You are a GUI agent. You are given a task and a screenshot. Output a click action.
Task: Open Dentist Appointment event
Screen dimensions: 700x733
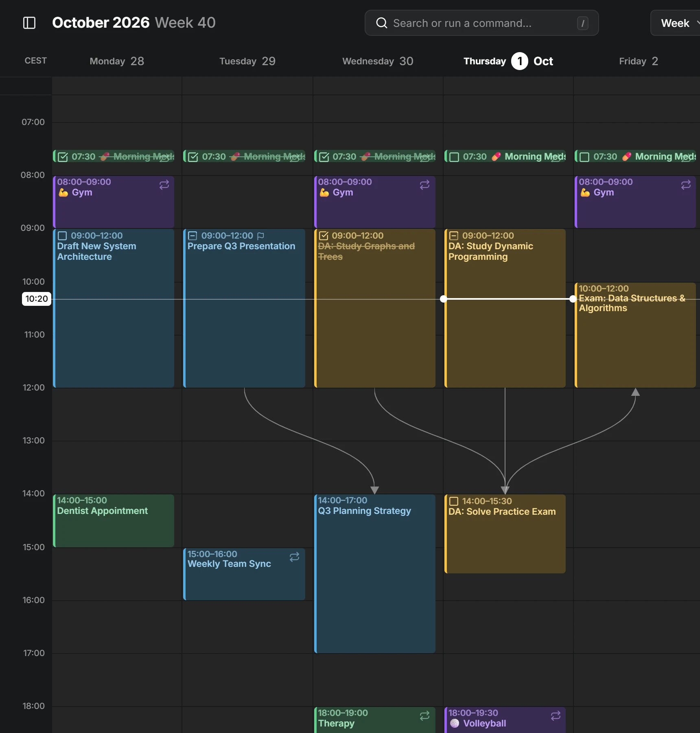[114, 521]
